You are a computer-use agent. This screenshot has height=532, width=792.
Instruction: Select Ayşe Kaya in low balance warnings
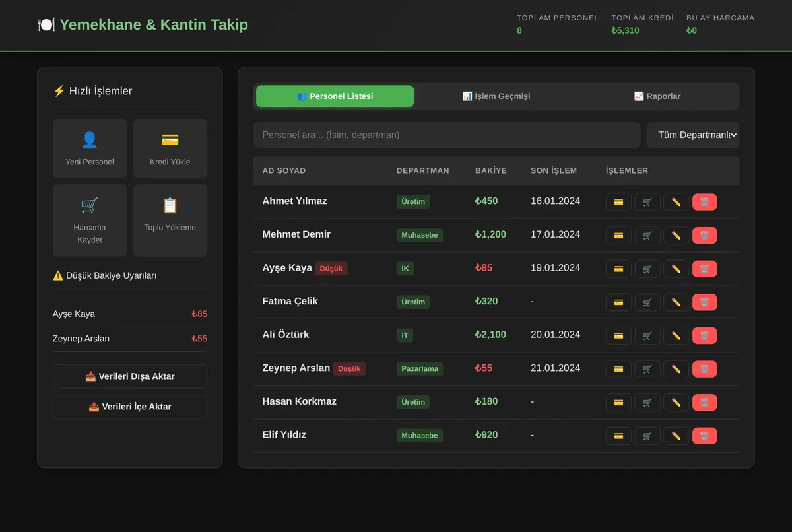point(130,314)
